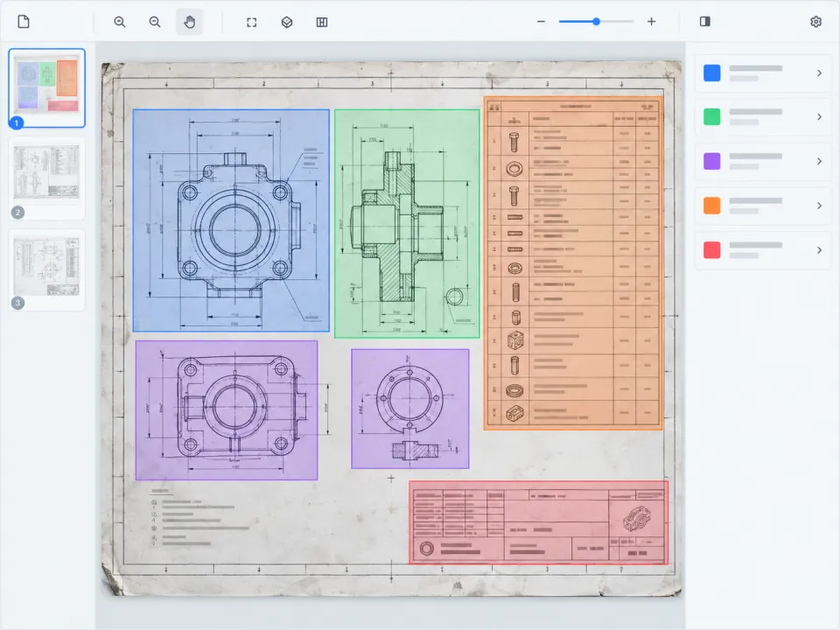The width and height of the screenshot is (840, 630).
Task: Select the hand pan tool
Action: 190,22
